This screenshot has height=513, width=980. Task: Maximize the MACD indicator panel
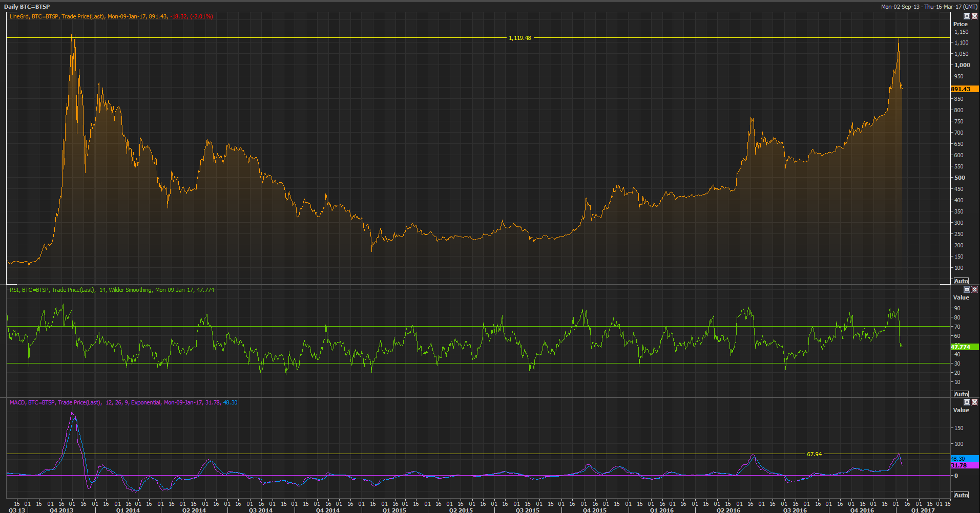pyautogui.click(x=967, y=402)
